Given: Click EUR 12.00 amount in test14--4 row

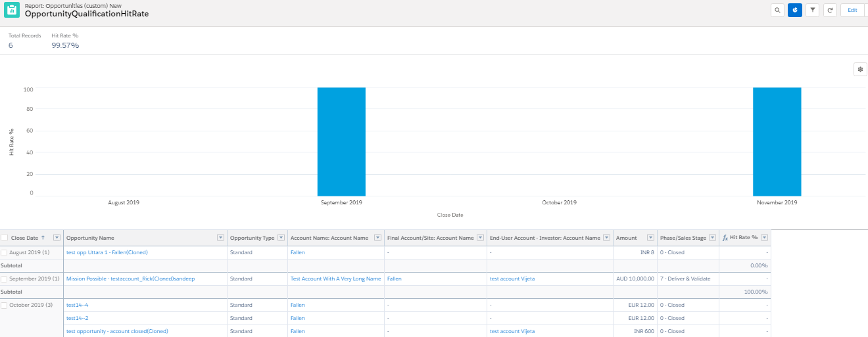Looking at the screenshot, I should (x=641, y=305).
